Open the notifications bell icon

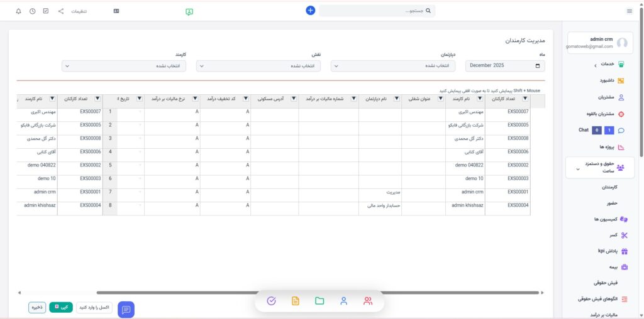18,11
